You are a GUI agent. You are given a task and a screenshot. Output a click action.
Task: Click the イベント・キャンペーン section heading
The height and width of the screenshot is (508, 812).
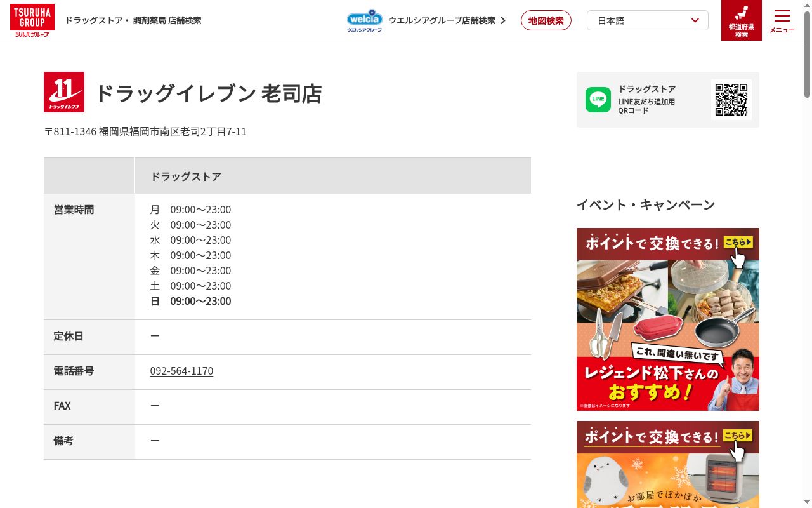[646, 204]
